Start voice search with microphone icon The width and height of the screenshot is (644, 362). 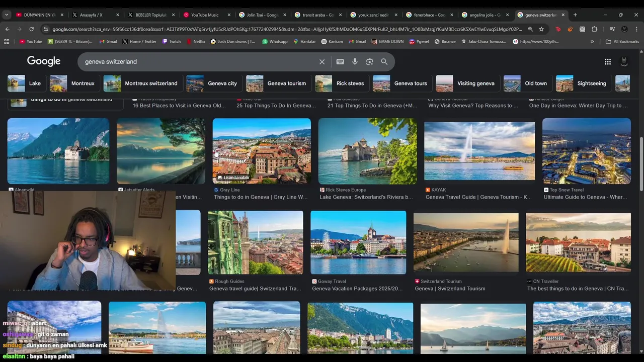[x=355, y=62]
